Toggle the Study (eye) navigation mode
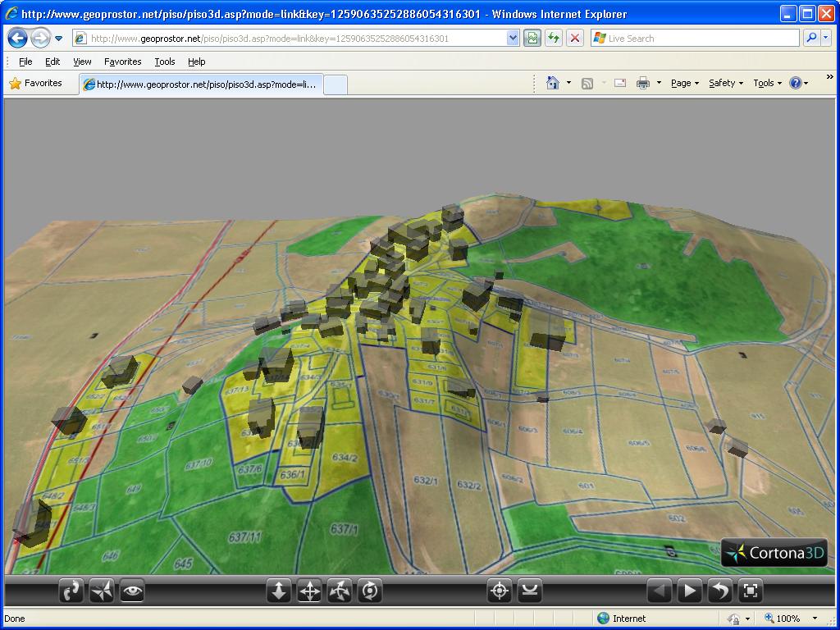 point(132,591)
